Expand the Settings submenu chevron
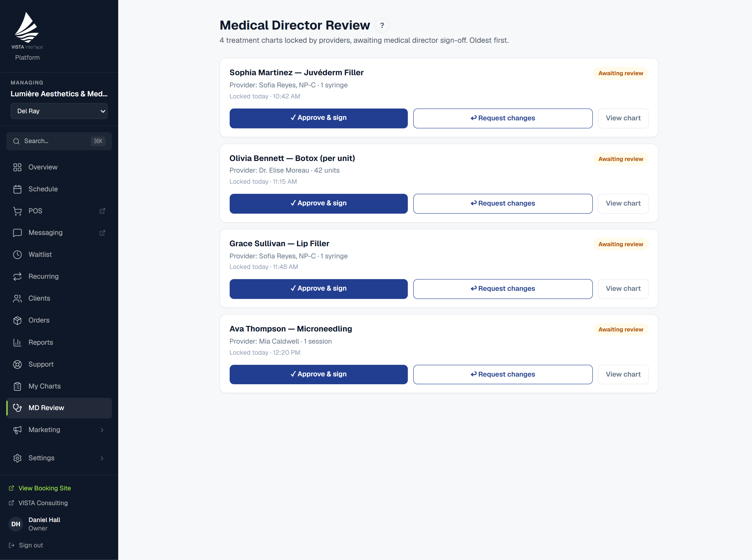 click(x=102, y=458)
